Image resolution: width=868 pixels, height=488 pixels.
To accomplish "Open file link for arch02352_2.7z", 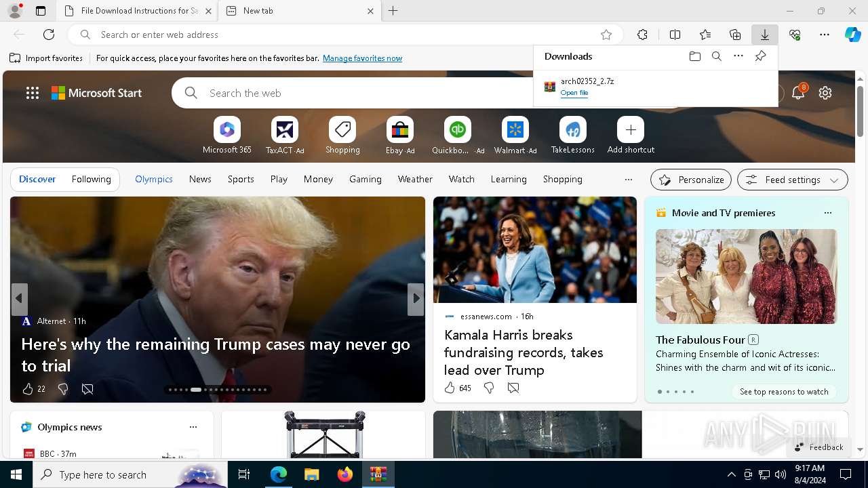I will coord(574,93).
